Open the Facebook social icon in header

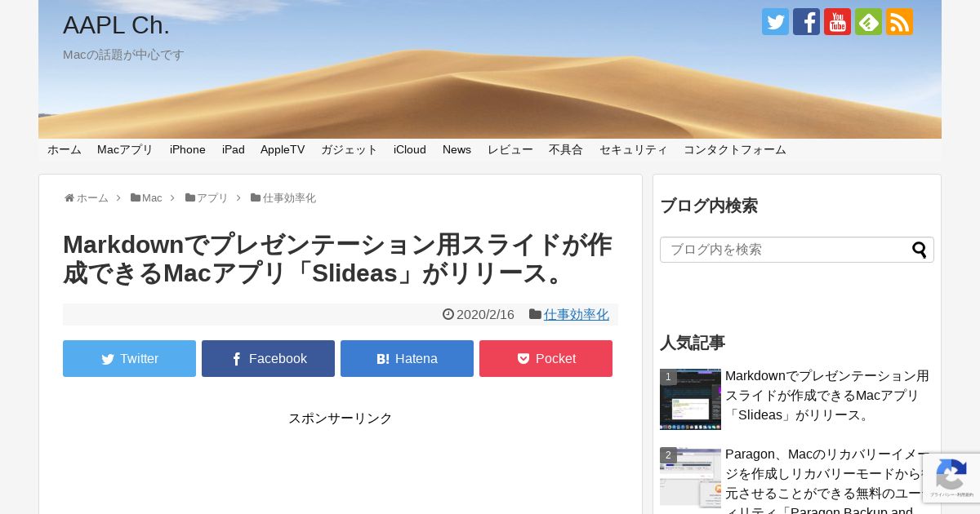click(x=806, y=22)
